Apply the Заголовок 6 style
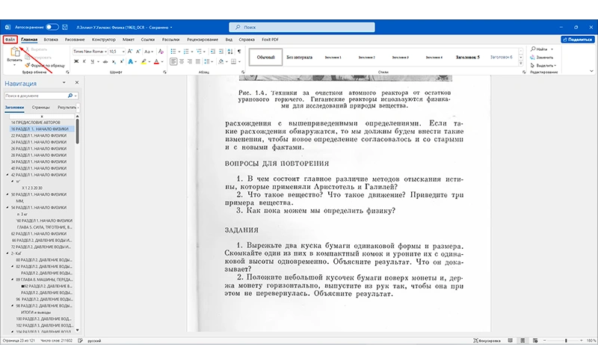 [x=501, y=57]
